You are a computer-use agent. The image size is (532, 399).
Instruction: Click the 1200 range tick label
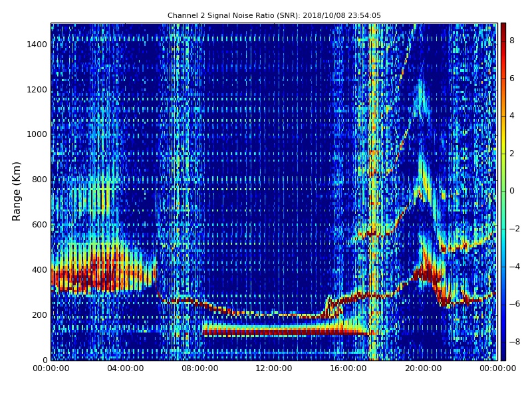(37, 90)
